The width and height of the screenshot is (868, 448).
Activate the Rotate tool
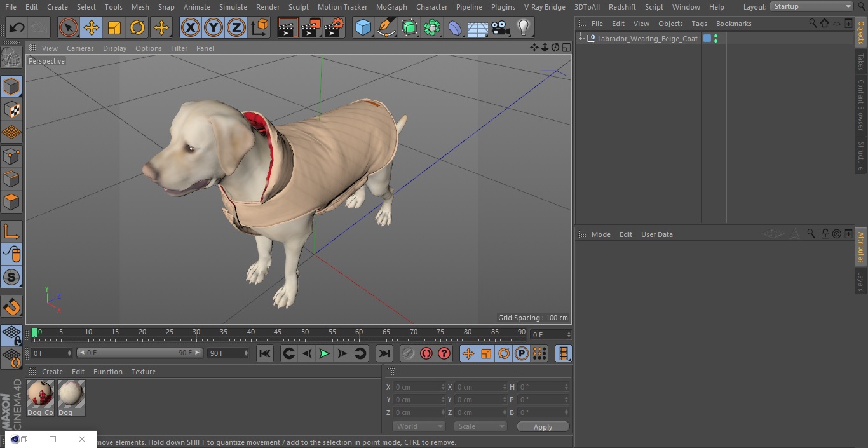coord(137,27)
